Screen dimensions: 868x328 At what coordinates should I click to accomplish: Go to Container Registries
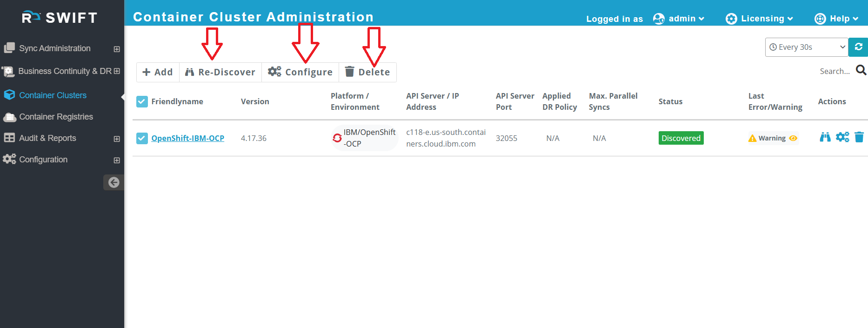click(56, 117)
